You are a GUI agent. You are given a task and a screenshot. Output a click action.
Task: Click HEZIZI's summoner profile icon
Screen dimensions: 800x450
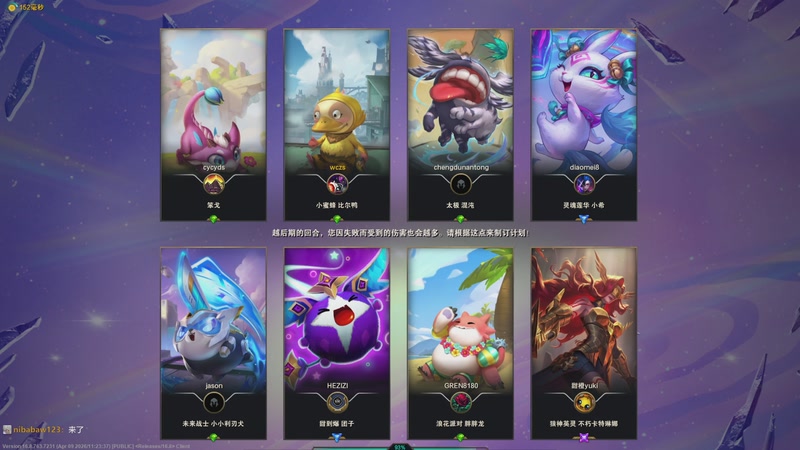pos(337,403)
